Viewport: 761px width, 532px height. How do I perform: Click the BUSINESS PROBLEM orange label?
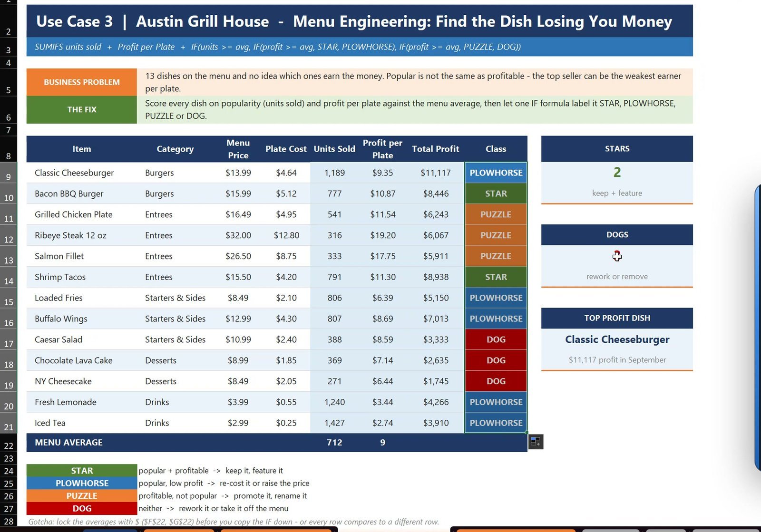click(x=82, y=82)
